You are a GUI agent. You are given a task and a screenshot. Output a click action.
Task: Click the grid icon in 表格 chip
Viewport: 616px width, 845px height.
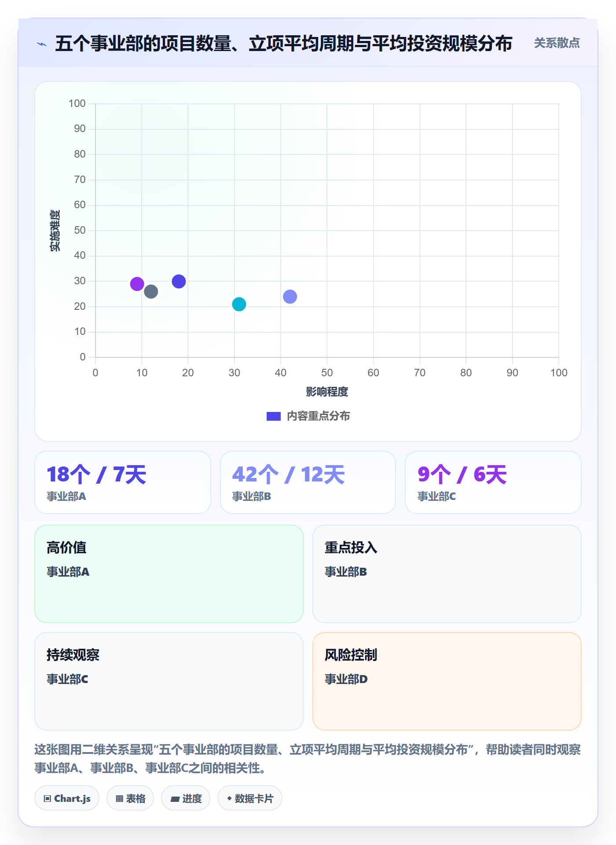(119, 799)
